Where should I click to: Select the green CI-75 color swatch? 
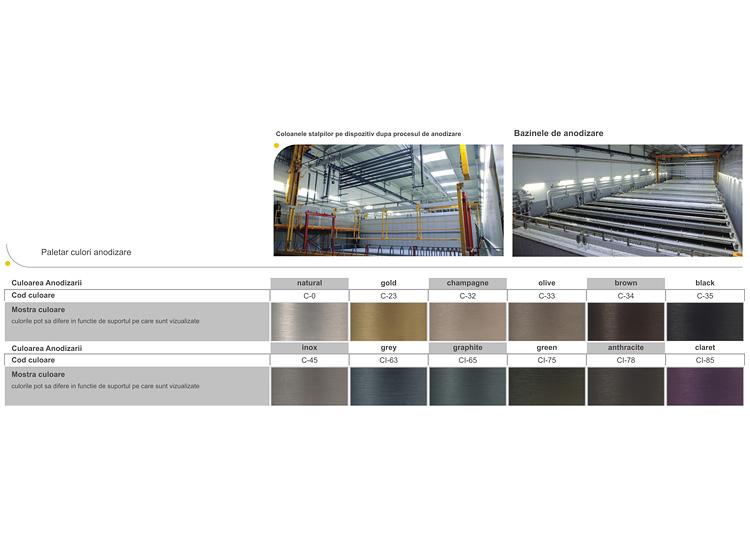(x=546, y=386)
